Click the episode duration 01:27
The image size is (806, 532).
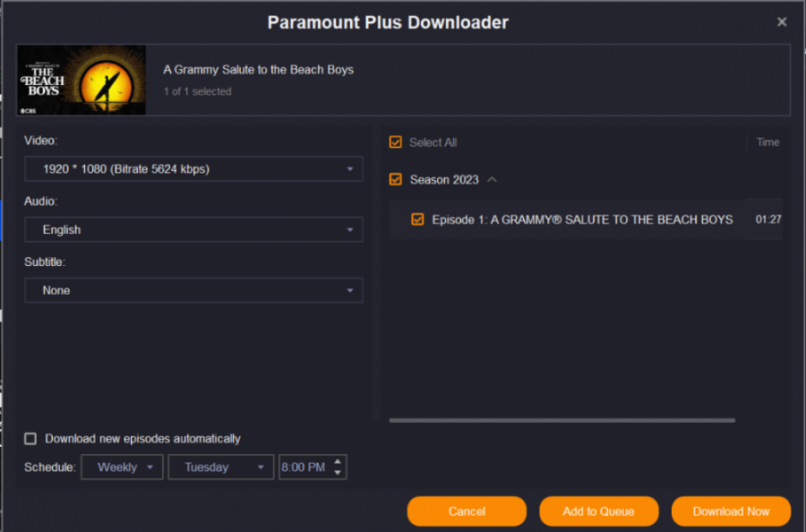click(768, 219)
